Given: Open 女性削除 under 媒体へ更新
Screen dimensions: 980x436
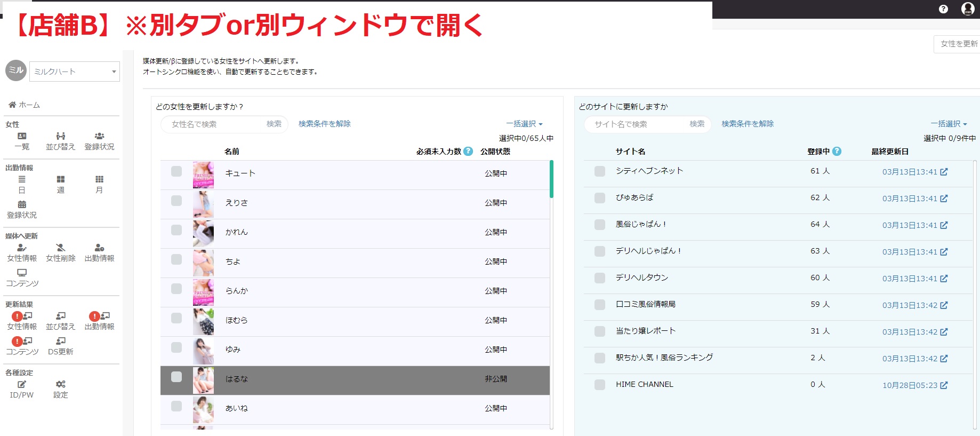Looking at the screenshot, I should point(60,253).
